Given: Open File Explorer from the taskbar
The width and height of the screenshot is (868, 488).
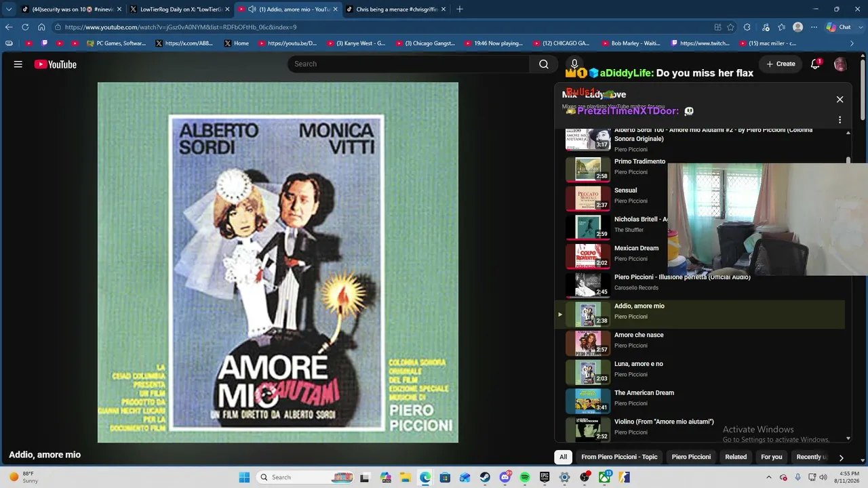Looking at the screenshot, I should click(406, 477).
